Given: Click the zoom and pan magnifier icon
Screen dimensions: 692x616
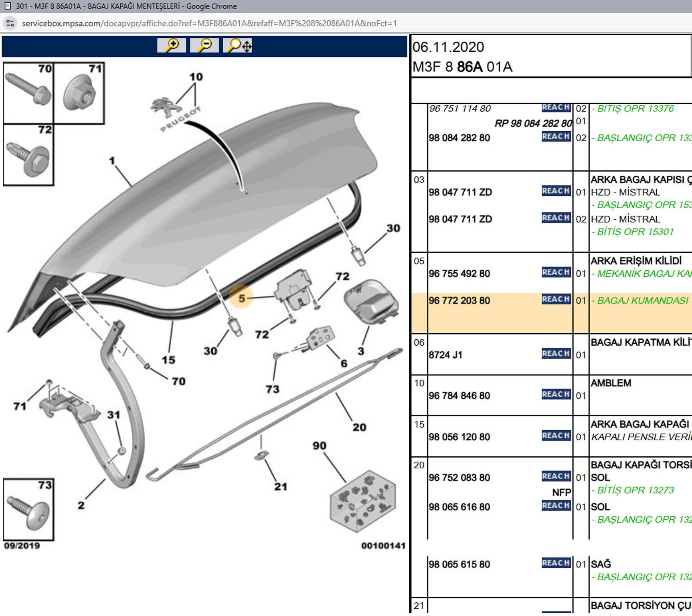Looking at the screenshot, I should click(x=238, y=45).
